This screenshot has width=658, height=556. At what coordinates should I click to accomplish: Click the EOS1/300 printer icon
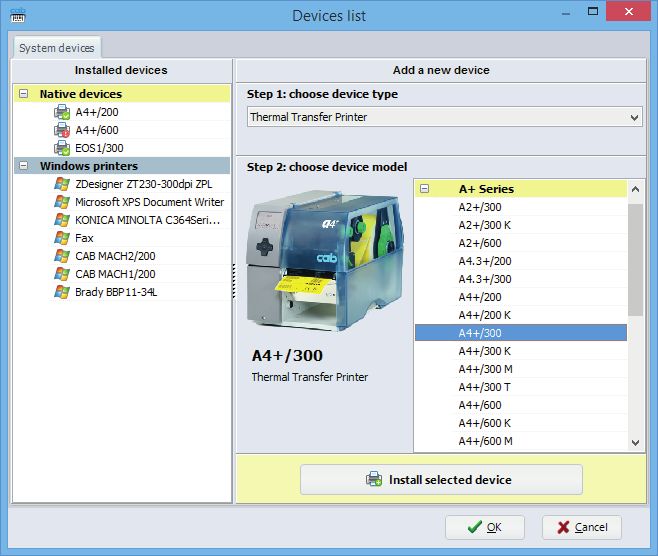pos(62,148)
